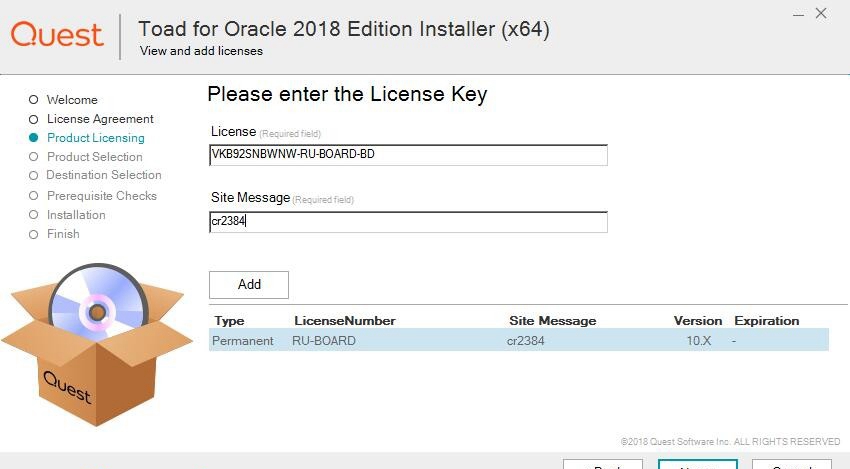
Task: Click the Quest box and disc image
Action: pos(98,345)
